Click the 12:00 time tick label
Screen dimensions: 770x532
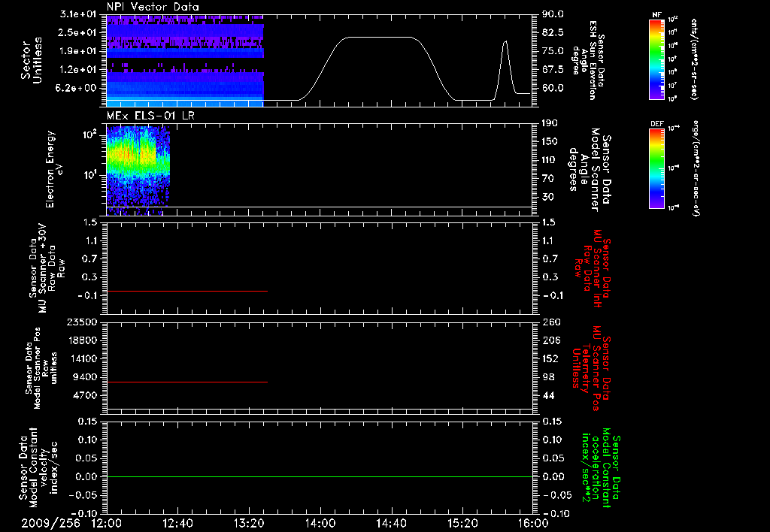point(107,523)
